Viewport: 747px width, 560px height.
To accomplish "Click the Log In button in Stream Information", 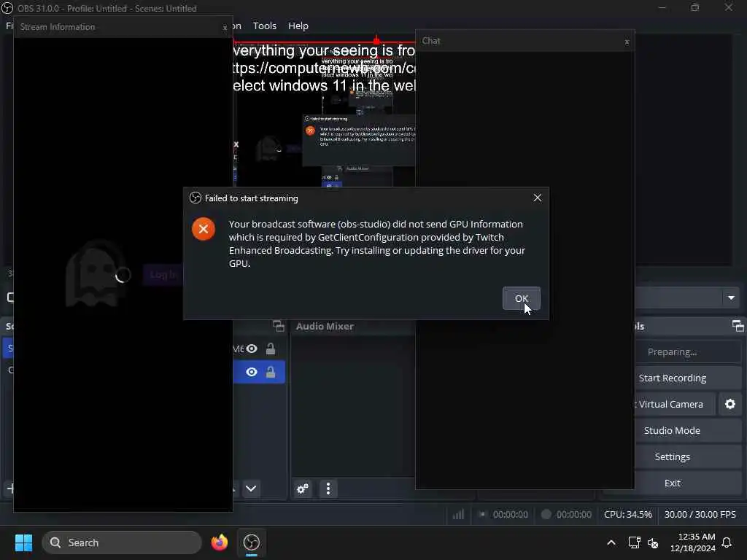I will (x=163, y=274).
